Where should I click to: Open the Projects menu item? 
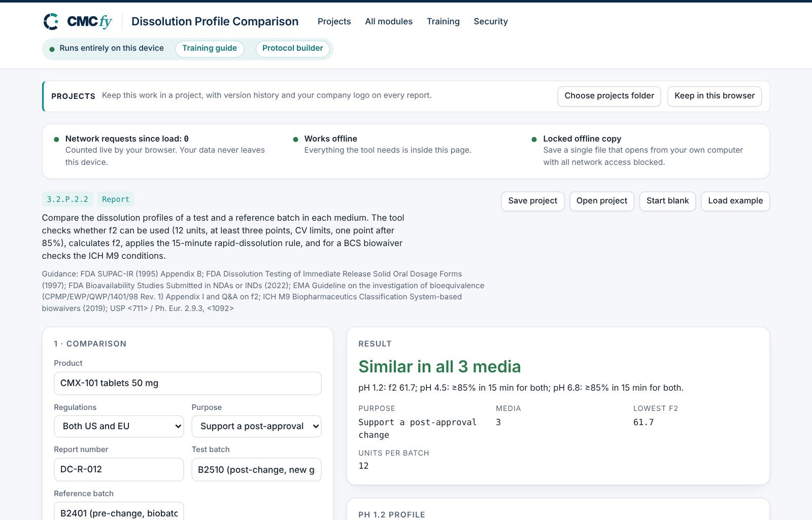click(334, 21)
